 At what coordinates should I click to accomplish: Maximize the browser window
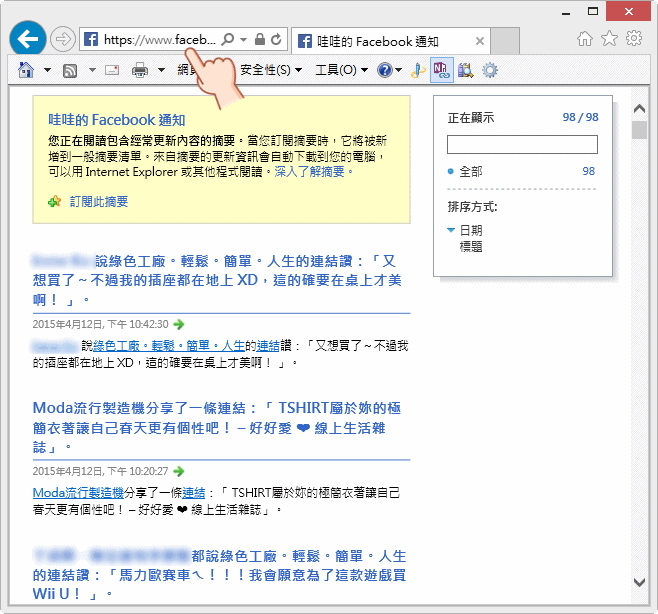point(593,11)
